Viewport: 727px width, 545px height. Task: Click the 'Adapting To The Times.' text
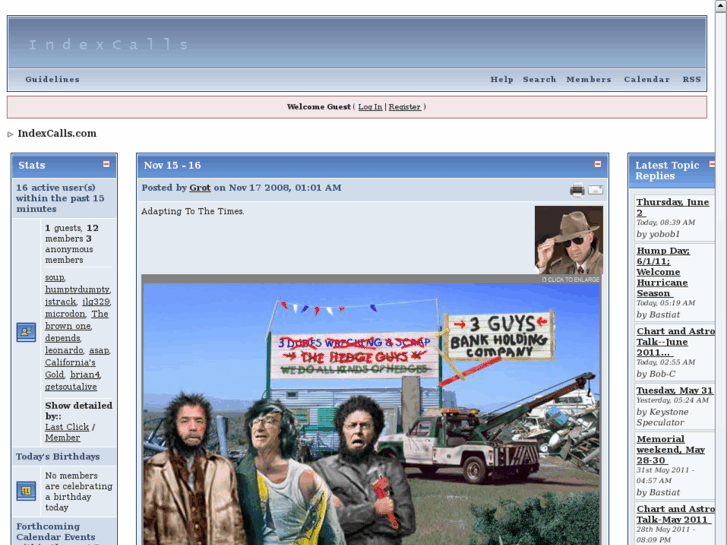[192, 211]
